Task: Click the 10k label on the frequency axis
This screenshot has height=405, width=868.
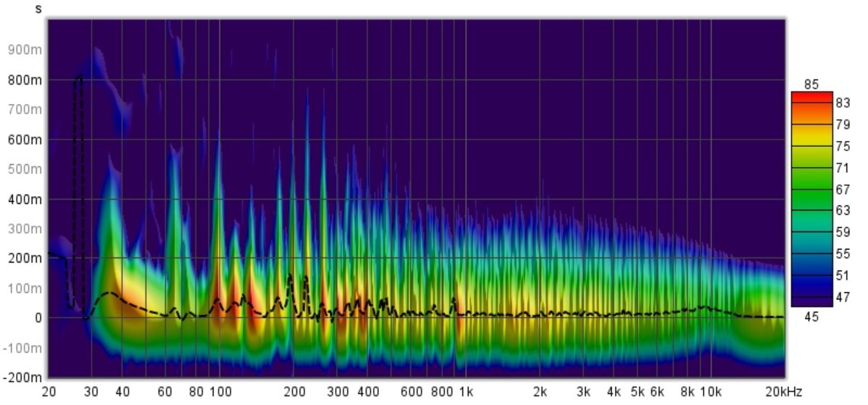Action: pos(710,391)
